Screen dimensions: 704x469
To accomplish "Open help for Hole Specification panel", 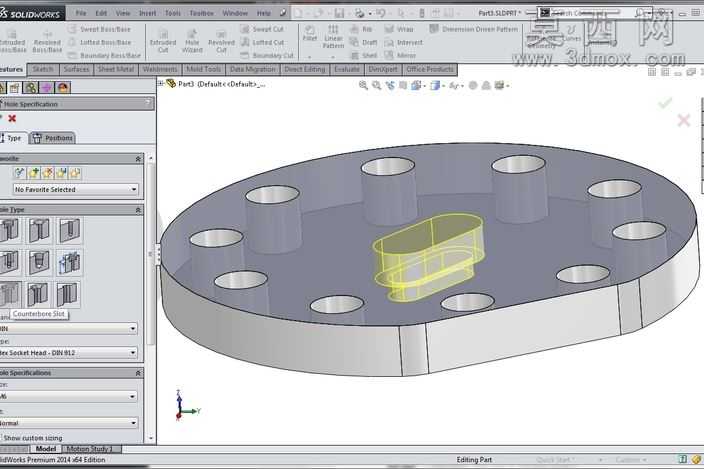I will pyautogui.click(x=148, y=103).
